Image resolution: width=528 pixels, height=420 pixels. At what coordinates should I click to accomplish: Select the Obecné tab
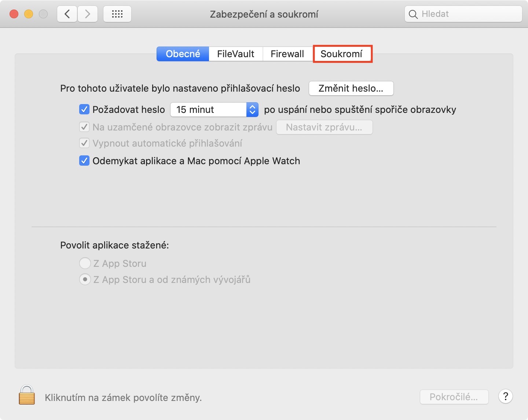183,54
